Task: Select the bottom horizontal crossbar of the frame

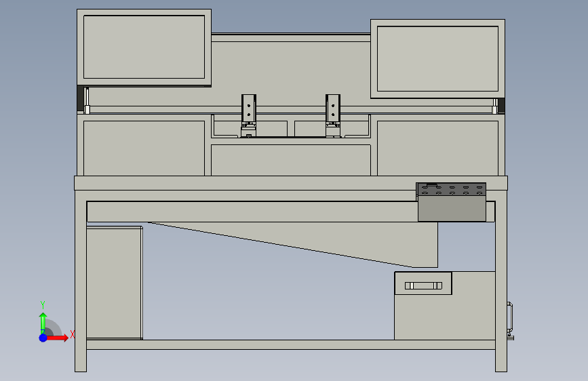Action: click(x=291, y=344)
